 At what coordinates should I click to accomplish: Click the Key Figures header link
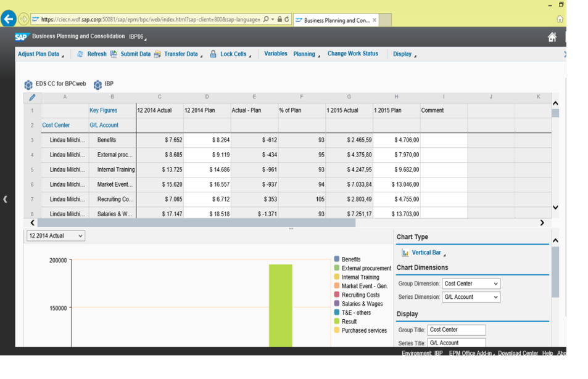pyautogui.click(x=103, y=110)
